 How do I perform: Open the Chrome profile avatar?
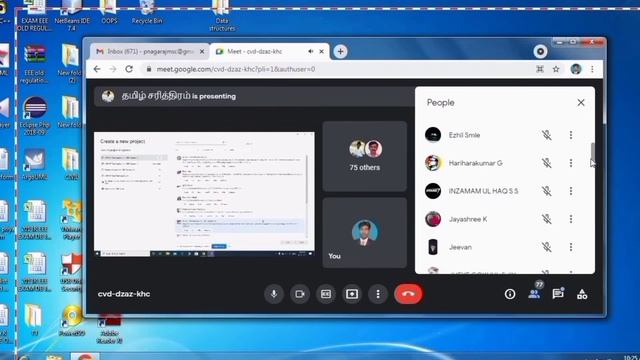(576, 69)
